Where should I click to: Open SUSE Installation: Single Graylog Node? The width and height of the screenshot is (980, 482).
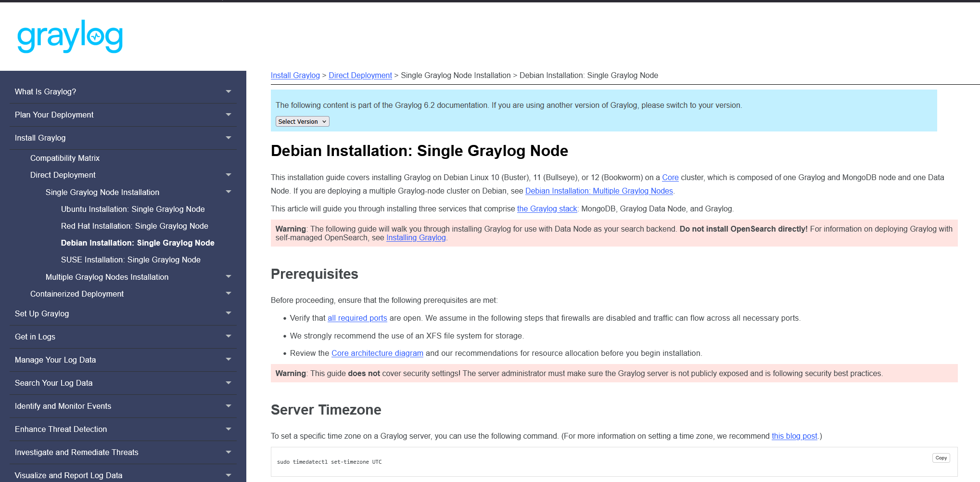[131, 260]
